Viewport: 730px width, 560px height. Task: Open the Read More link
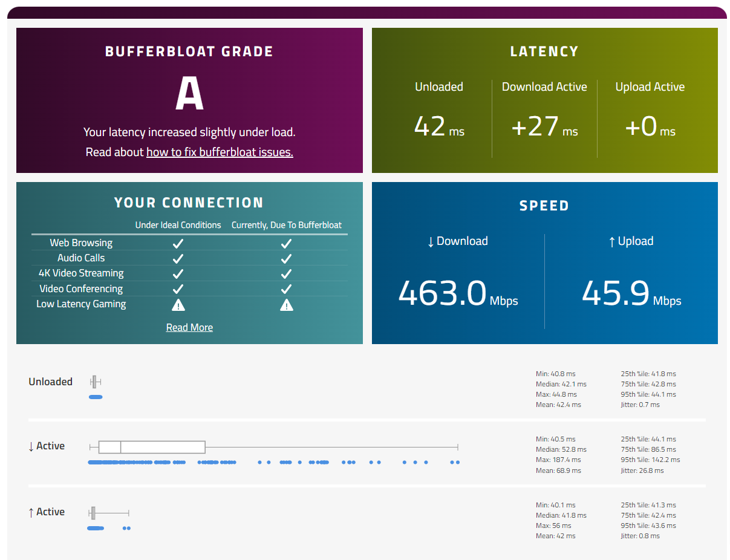click(x=189, y=328)
